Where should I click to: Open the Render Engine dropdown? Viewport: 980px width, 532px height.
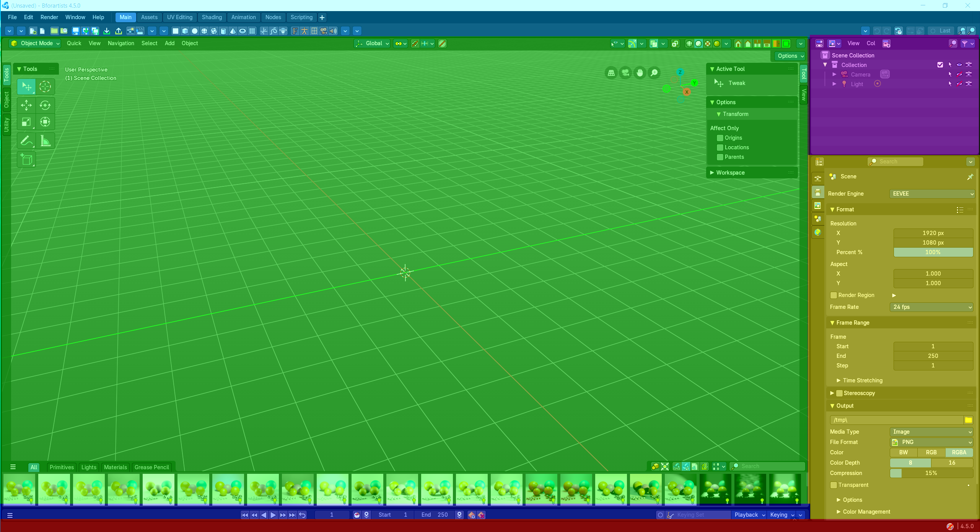[x=932, y=194]
